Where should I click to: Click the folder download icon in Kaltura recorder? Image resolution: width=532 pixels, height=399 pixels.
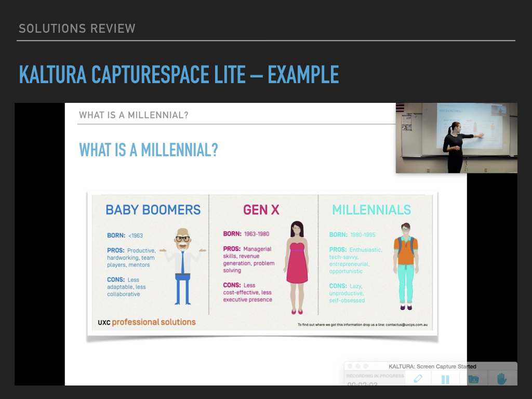[473, 379]
